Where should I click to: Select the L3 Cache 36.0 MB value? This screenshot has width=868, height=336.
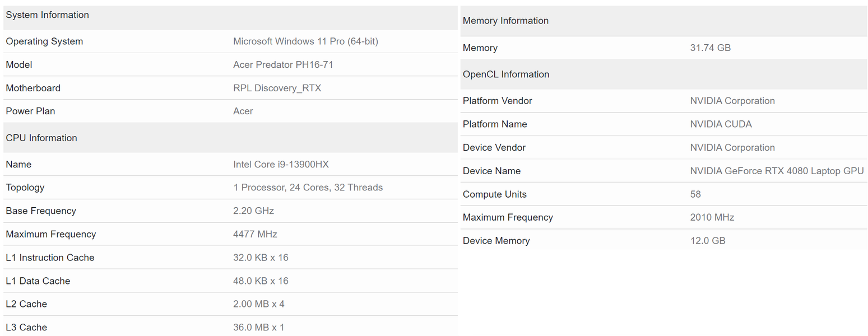point(258,328)
